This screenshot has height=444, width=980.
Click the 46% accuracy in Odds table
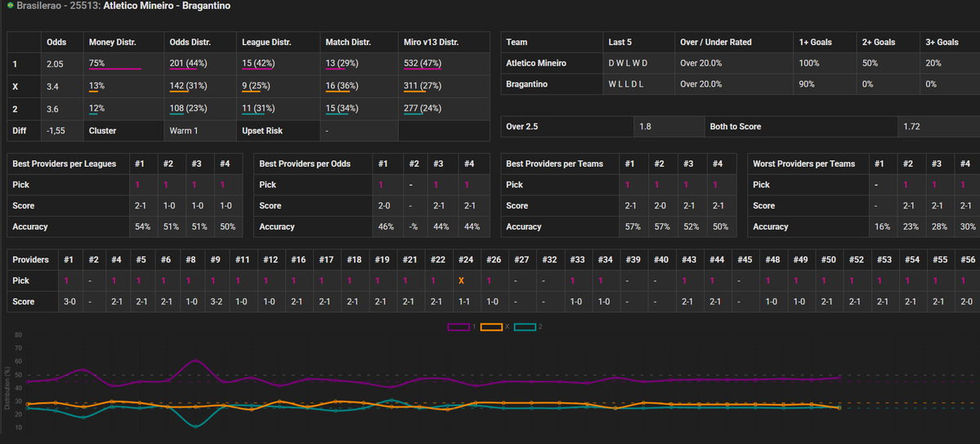387,227
